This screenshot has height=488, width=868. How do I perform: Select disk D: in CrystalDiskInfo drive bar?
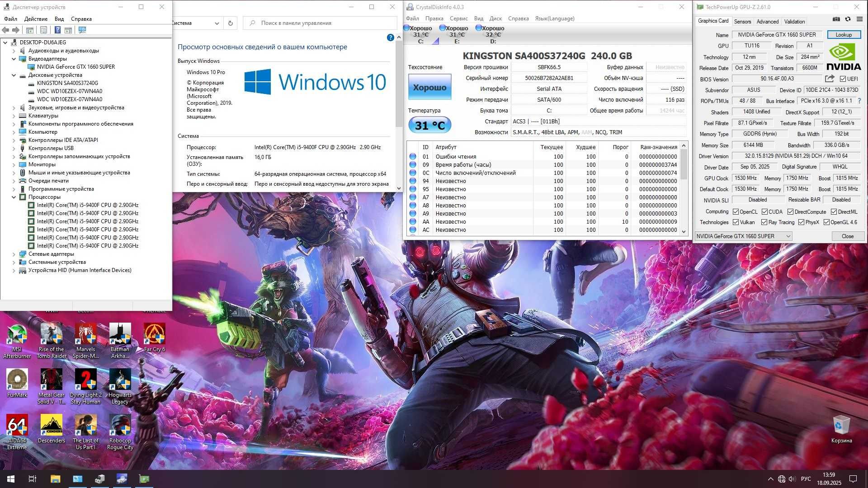coord(493,34)
